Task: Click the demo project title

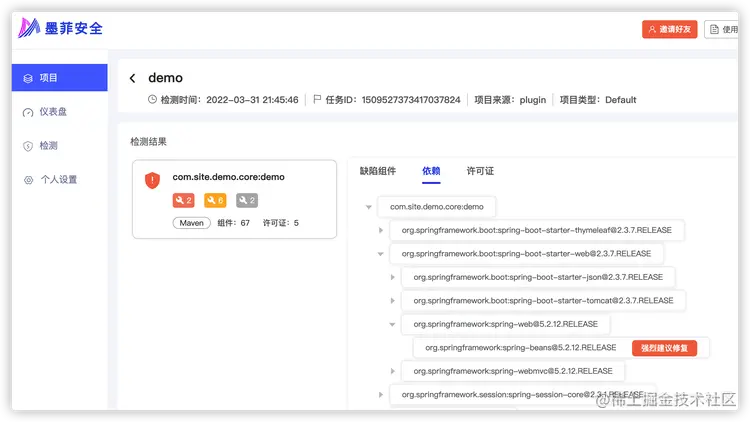Action: click(x=165, y=78)
